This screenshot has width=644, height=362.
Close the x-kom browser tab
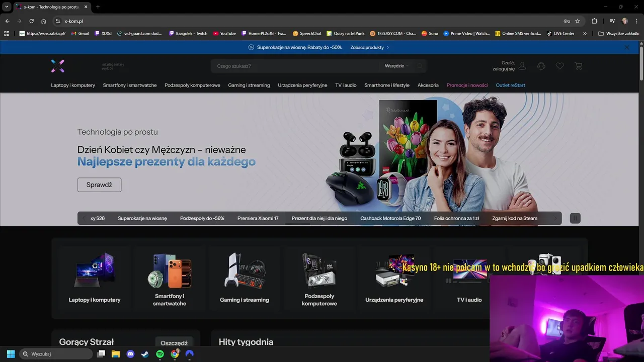[86, 7]
